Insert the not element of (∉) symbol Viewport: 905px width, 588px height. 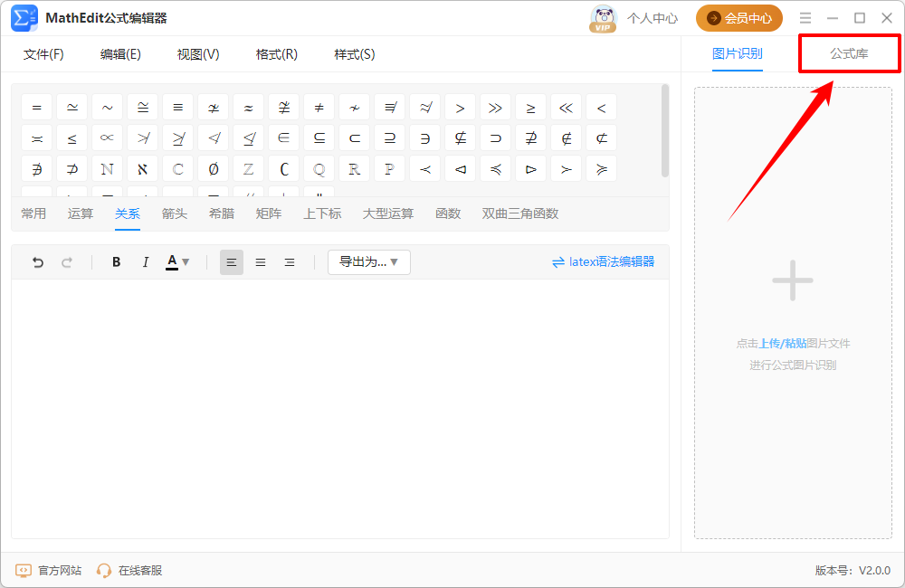566,138
